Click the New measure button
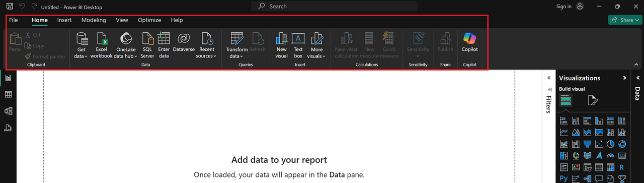 [x=369, y=45]
